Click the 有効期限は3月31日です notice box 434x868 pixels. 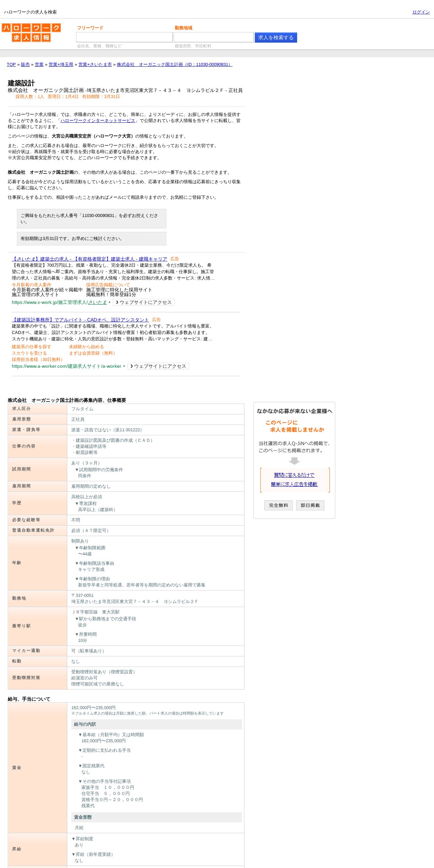[92, 239]
